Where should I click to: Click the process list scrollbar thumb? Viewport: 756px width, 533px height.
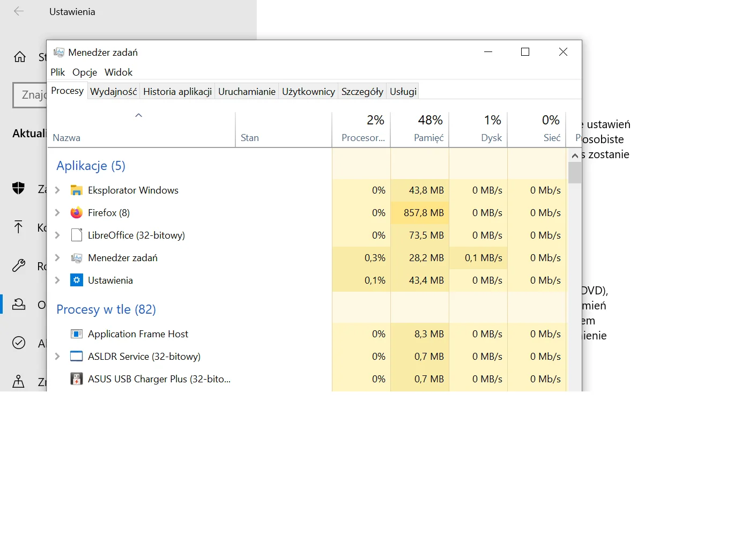(x=575, y=173)
